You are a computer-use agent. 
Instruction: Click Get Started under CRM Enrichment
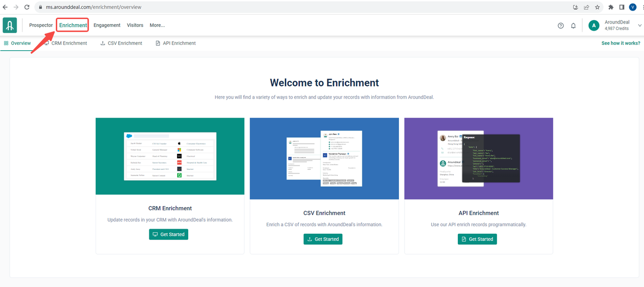pyautogui.click(x=169, y=234)
